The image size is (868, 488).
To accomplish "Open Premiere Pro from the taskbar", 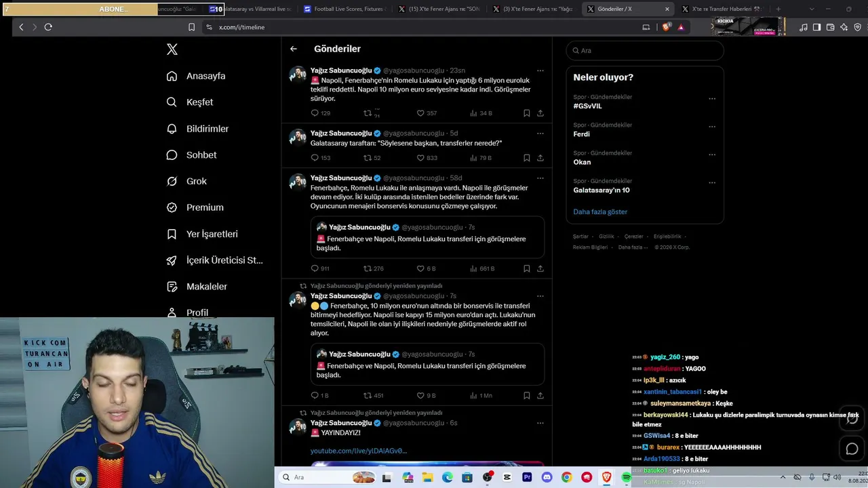I will [527, 477].
